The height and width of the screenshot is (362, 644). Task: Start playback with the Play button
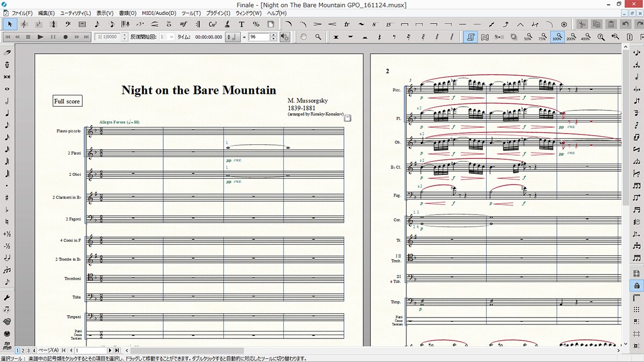point(41,37)
